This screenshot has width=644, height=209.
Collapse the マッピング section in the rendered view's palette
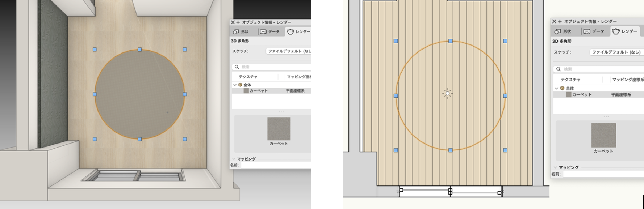(234, 159)
